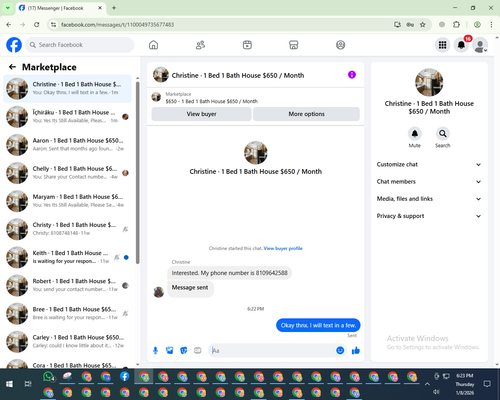The image size is (500, 400).
Task: Open Chrome three-dot menu
Action: (x=491, y=24)
